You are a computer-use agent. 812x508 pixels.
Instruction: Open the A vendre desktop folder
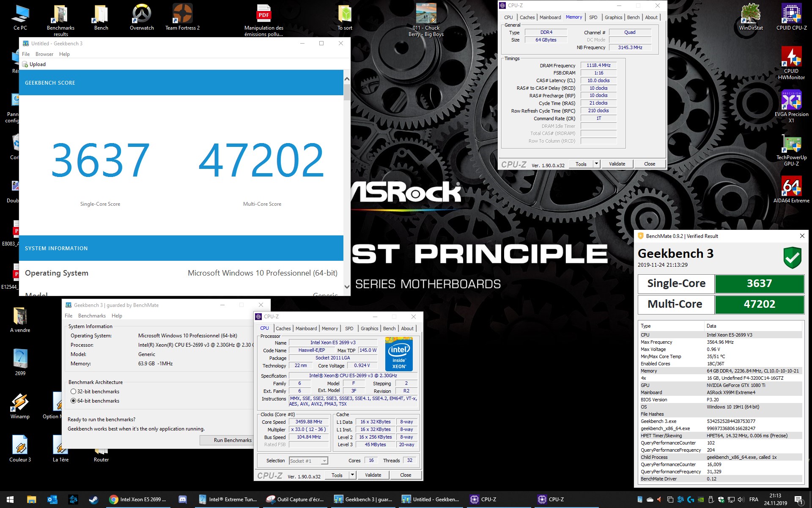(x=20, y=320)
